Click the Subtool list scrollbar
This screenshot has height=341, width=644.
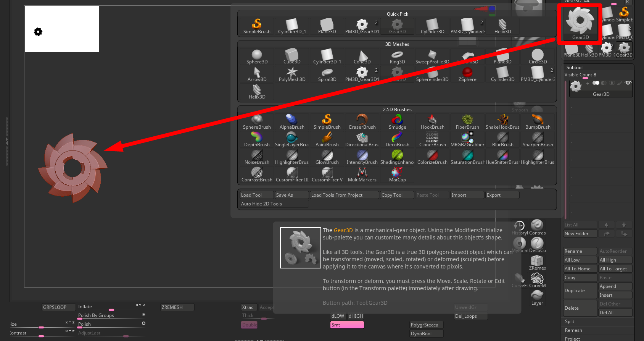click(x=566, y=150)
